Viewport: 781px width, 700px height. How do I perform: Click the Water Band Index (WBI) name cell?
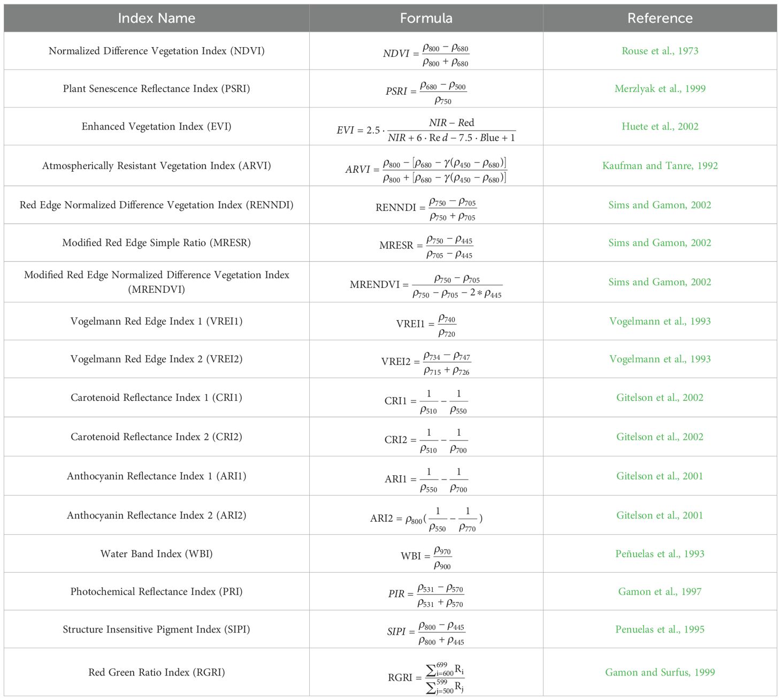(x=156, y=554)
